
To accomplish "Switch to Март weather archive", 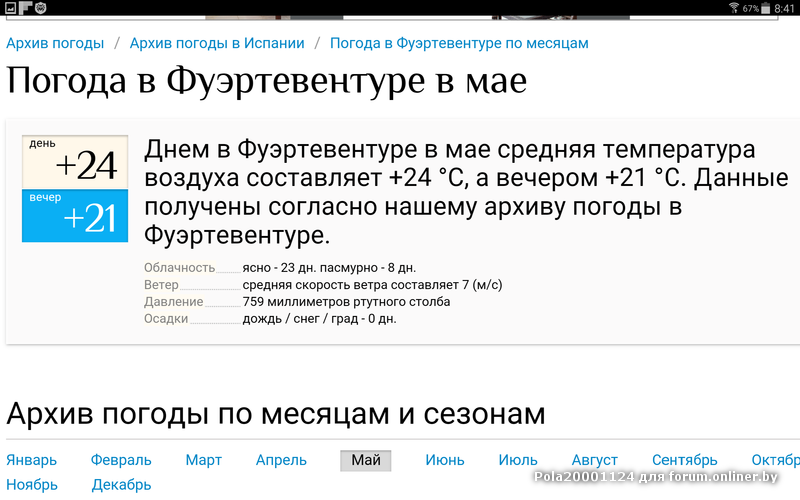I will coord(203,460).
